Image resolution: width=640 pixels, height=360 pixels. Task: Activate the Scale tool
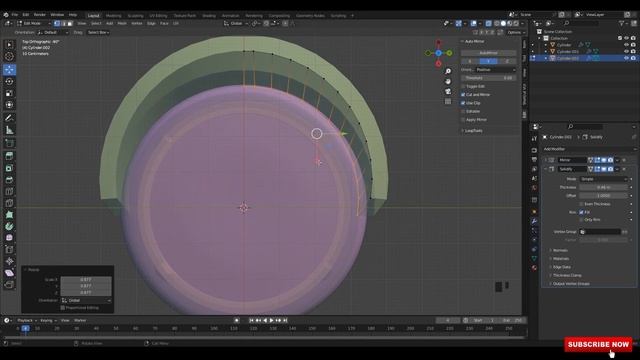(x=9, y=93)
